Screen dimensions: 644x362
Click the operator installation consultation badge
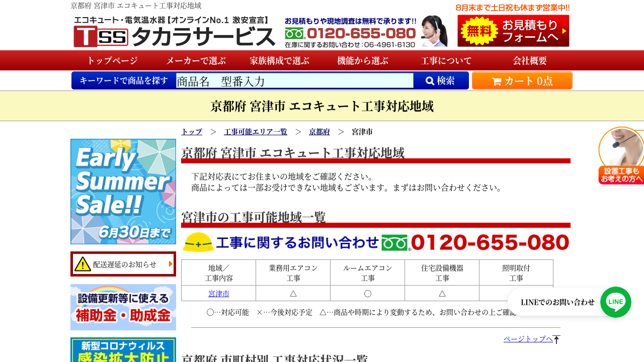[x=621, y=156]
